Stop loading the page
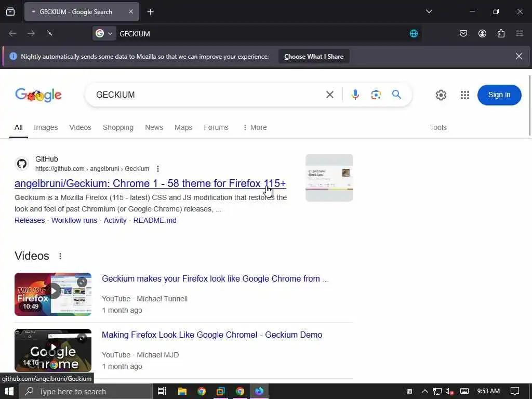This screenshot has height=399, width=532. 49,33
